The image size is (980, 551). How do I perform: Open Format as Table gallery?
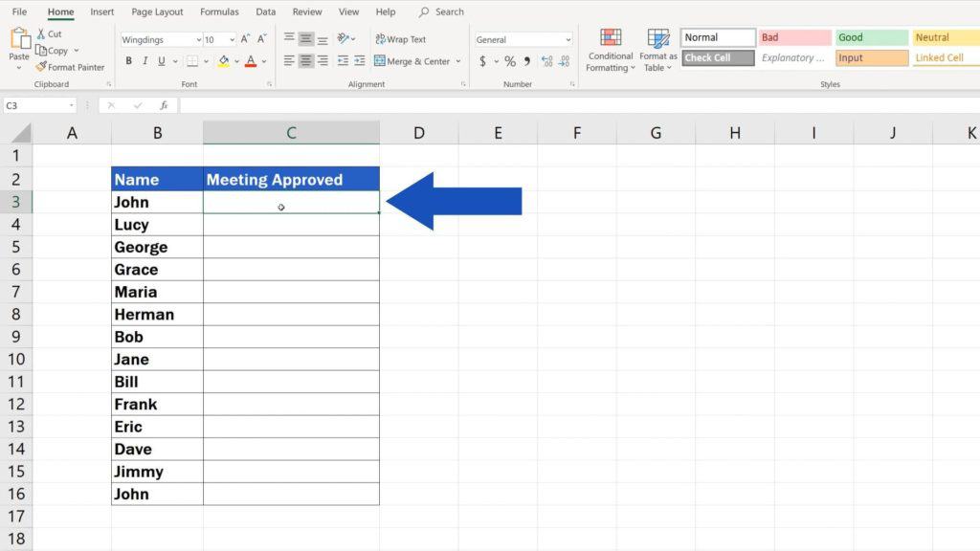[658, 50]
